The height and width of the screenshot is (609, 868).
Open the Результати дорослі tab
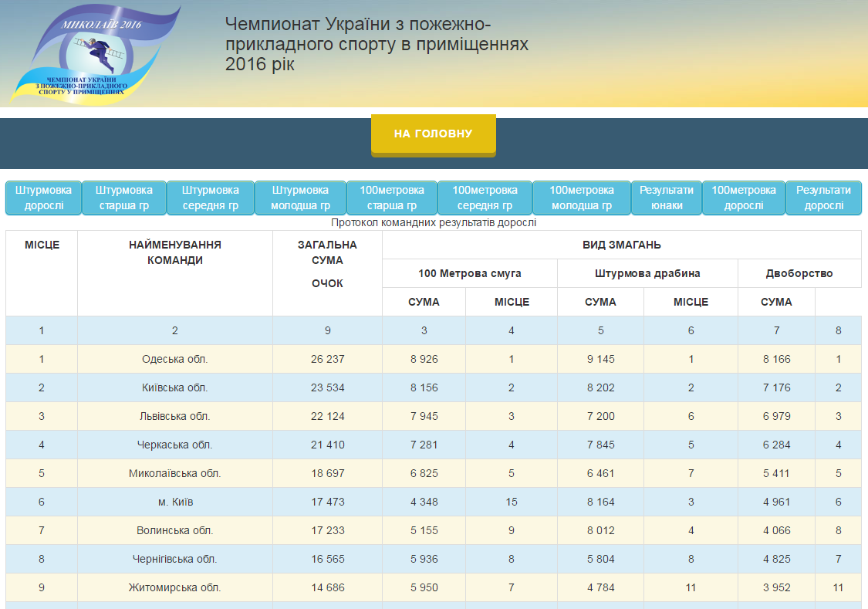click(823, 198)
